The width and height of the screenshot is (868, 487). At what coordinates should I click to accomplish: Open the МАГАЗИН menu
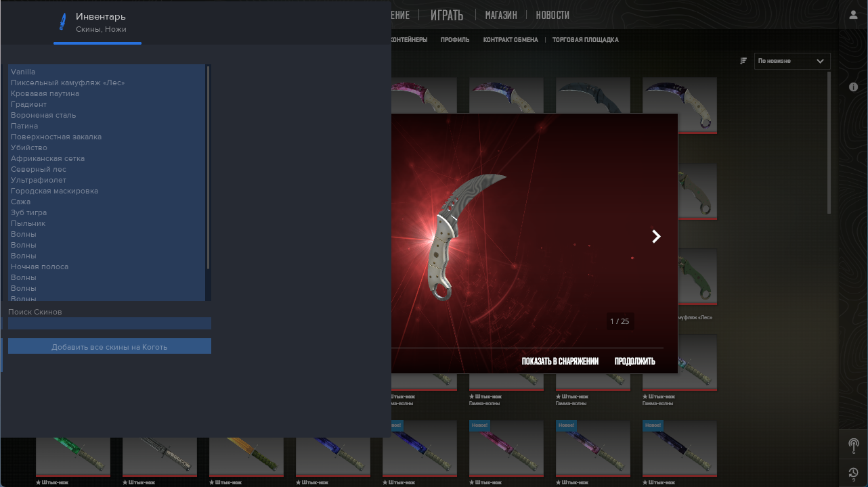point(501,15)
